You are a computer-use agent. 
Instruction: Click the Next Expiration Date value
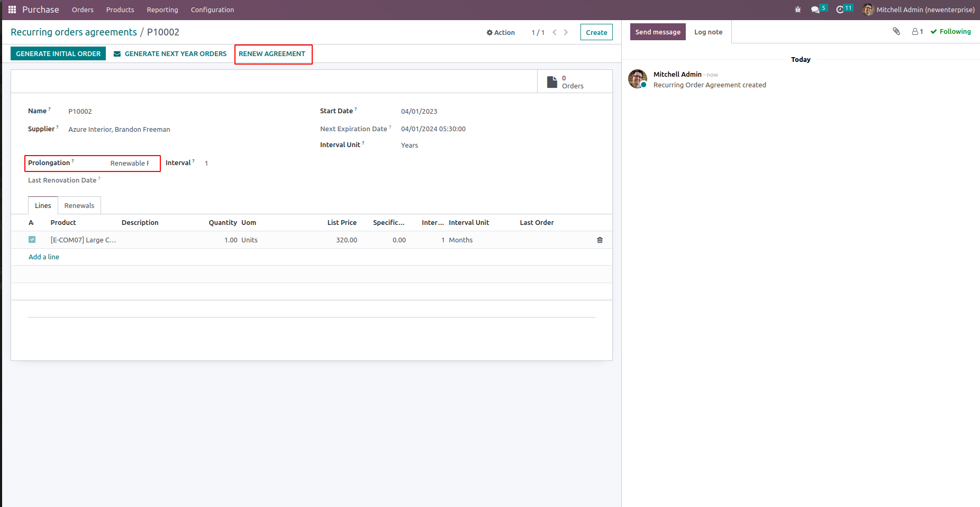tap(433, 129)
